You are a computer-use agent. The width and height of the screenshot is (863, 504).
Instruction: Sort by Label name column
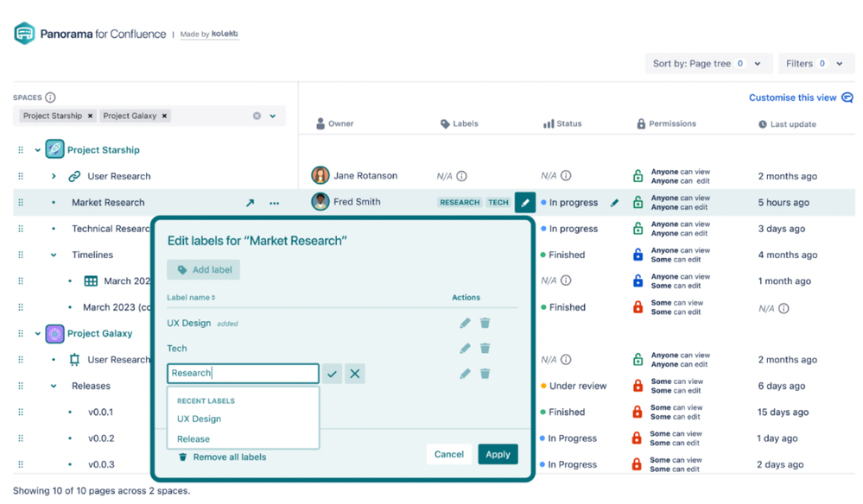pyautogui.click(x=191, y=298)
